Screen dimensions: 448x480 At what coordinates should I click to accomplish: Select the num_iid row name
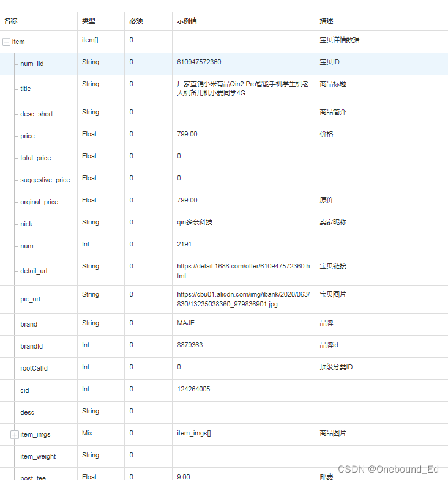pos(32,64)
